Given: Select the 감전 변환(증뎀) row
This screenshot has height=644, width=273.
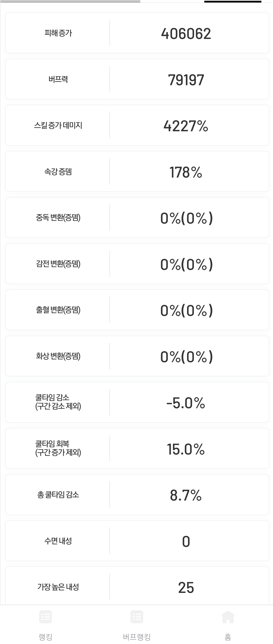Looking at the screenshot, I should pos(137,264).
